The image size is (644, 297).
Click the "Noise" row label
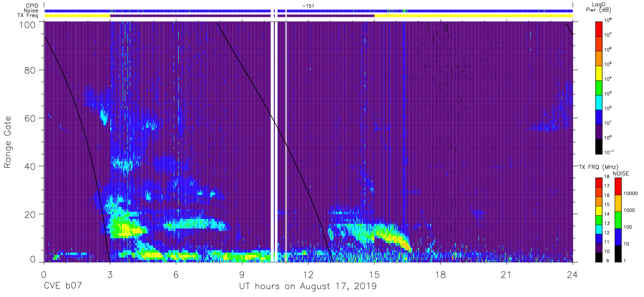tap(31, 10)
